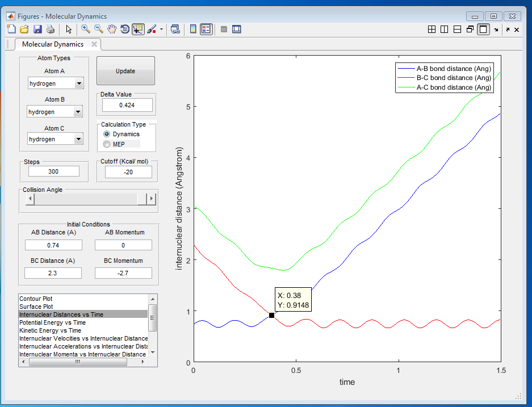
Task: Select the Pan hand tool
Action: click(112, 30)
